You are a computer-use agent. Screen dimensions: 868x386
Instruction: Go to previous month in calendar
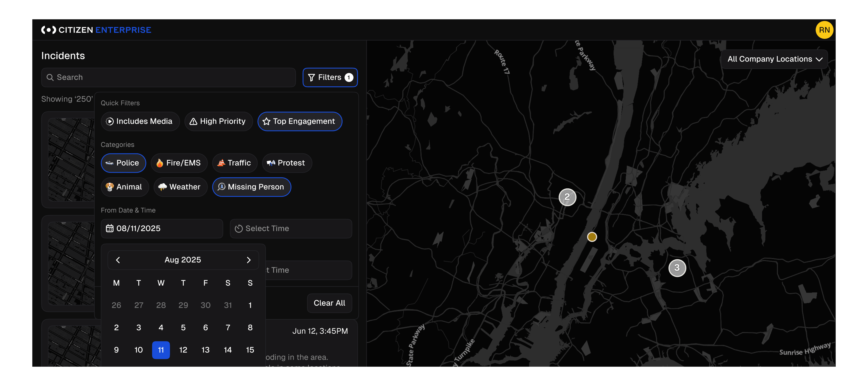tap(118, 260)
